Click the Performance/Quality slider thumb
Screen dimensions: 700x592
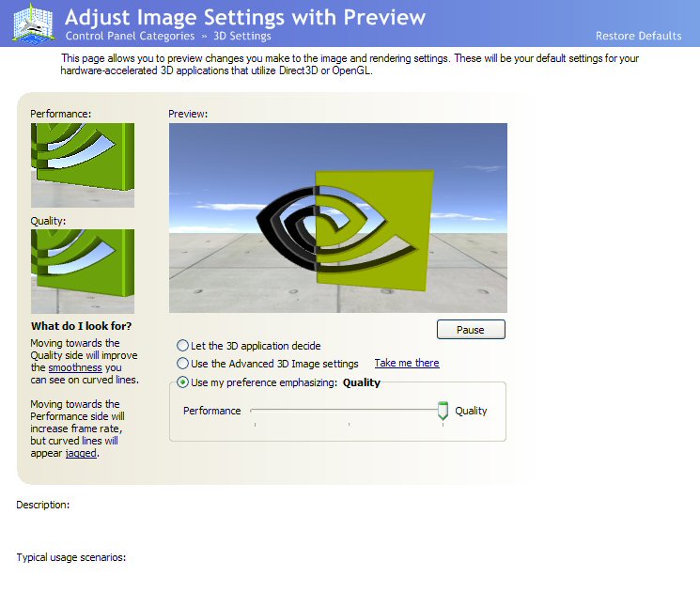coord(443,411)
